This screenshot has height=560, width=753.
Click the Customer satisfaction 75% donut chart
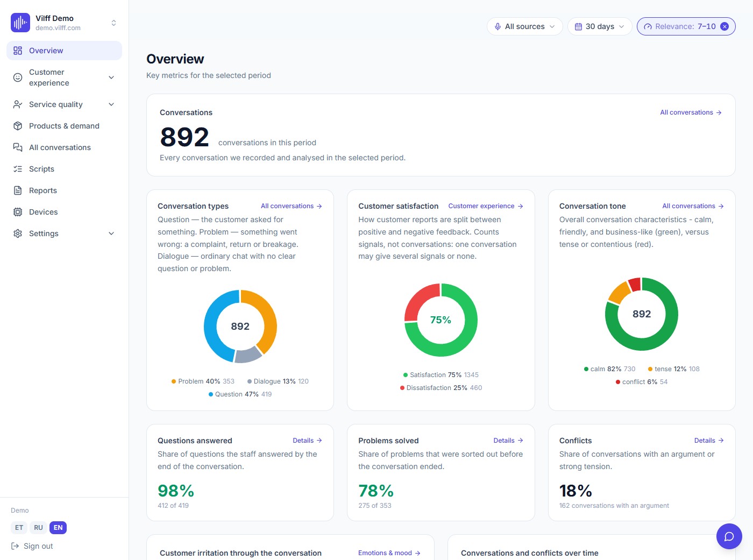click(441, 320)
